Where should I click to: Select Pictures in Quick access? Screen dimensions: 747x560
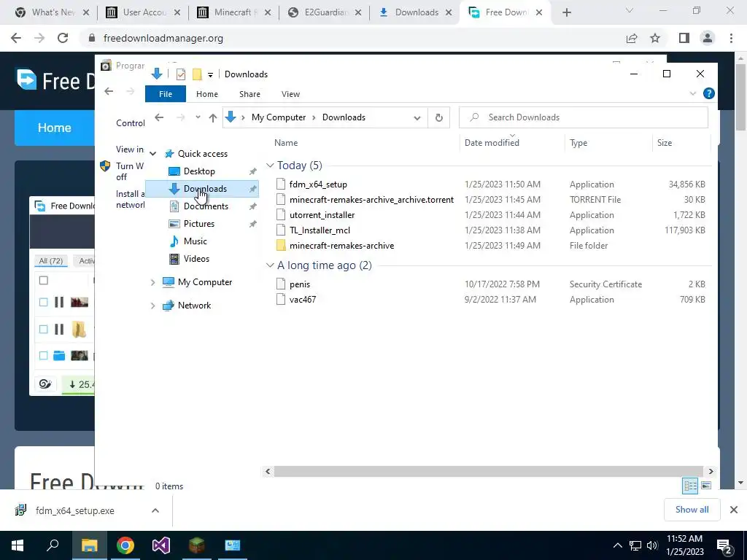[199, 224]
